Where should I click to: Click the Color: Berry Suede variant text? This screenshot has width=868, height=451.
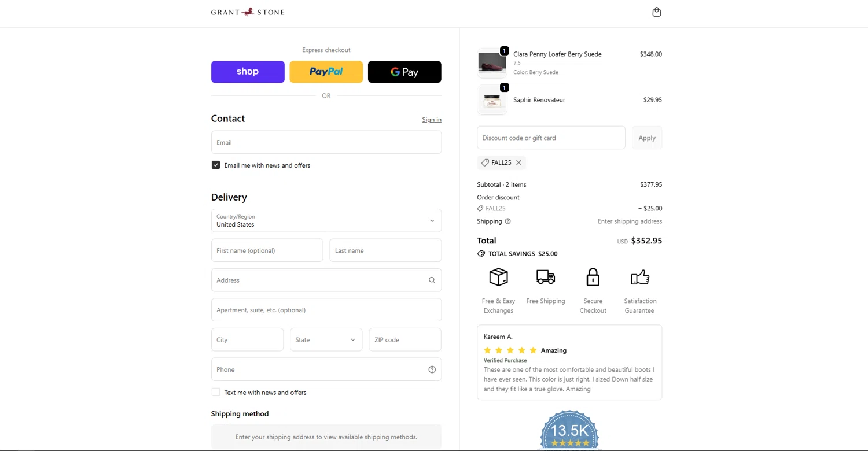tap(536, 72)
